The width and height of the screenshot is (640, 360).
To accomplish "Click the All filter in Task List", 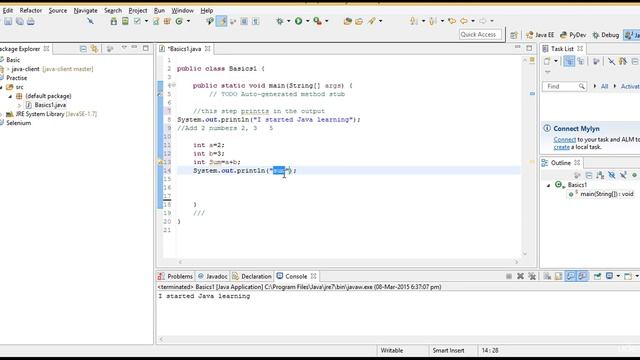I will tap(604, 87).
